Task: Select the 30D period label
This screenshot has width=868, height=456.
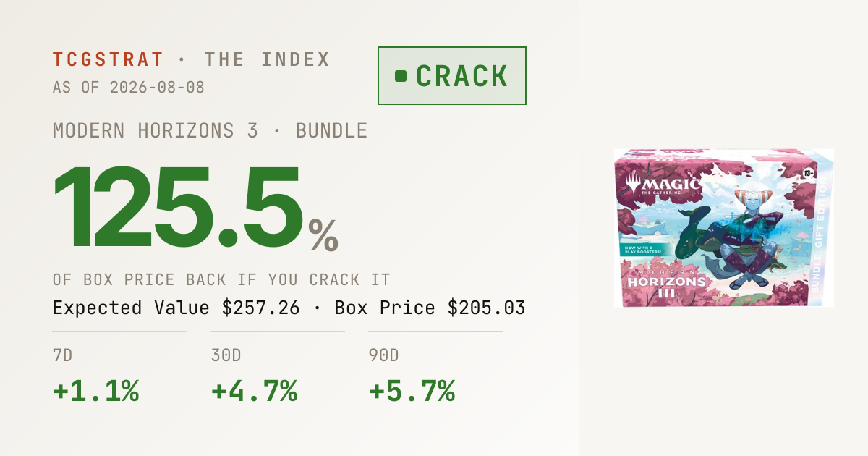Action: (x=226, y=356)
